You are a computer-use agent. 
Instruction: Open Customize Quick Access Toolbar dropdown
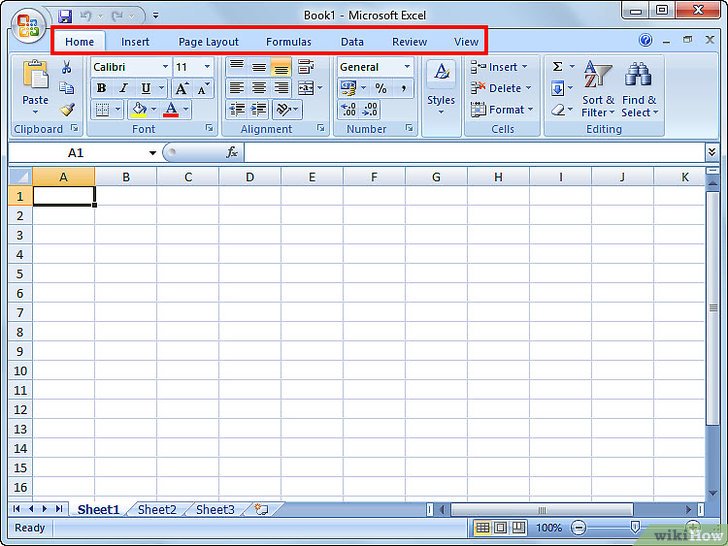point(156,16)
